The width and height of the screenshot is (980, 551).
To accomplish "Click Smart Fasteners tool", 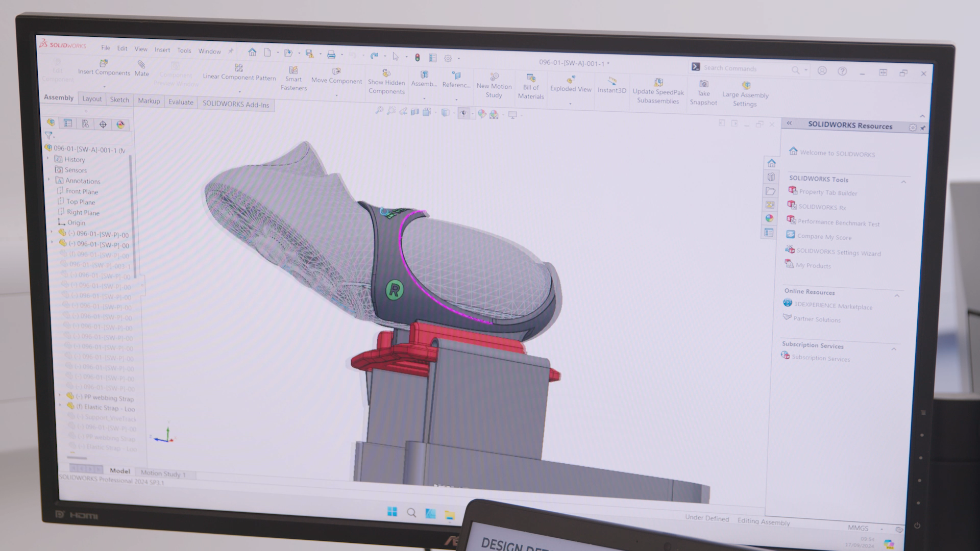I will point(293,79).
